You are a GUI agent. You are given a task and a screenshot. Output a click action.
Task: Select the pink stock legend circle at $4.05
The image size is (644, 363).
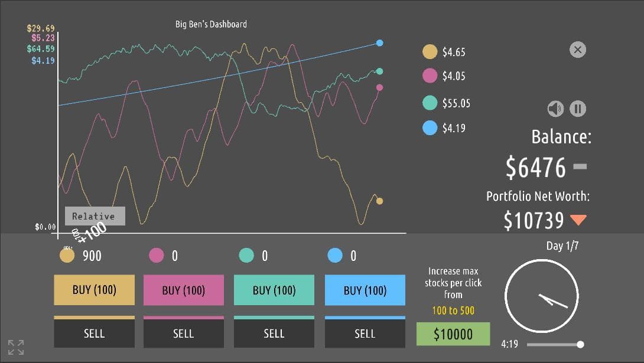[430, 76]
